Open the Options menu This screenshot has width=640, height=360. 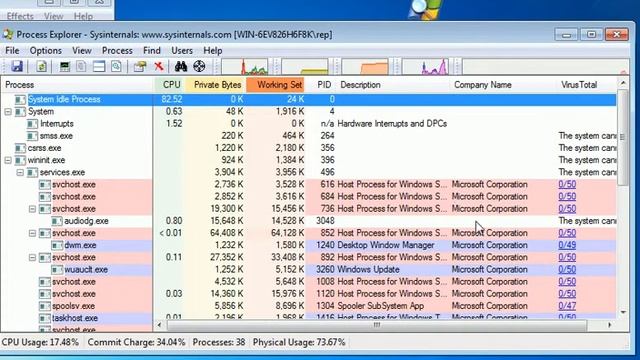[x=45, y=51]
